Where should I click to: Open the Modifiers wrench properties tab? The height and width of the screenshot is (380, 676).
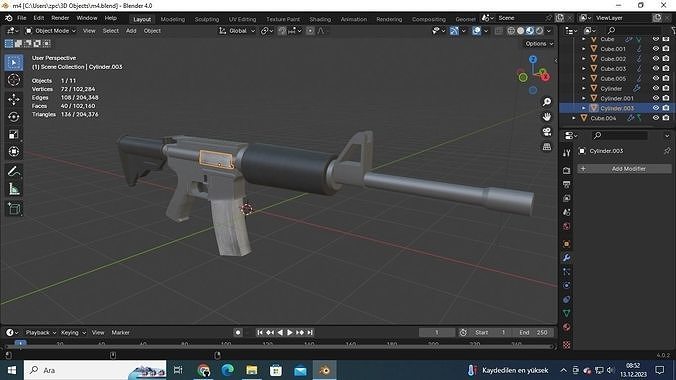pyautogui.click(x=566, y=258)
